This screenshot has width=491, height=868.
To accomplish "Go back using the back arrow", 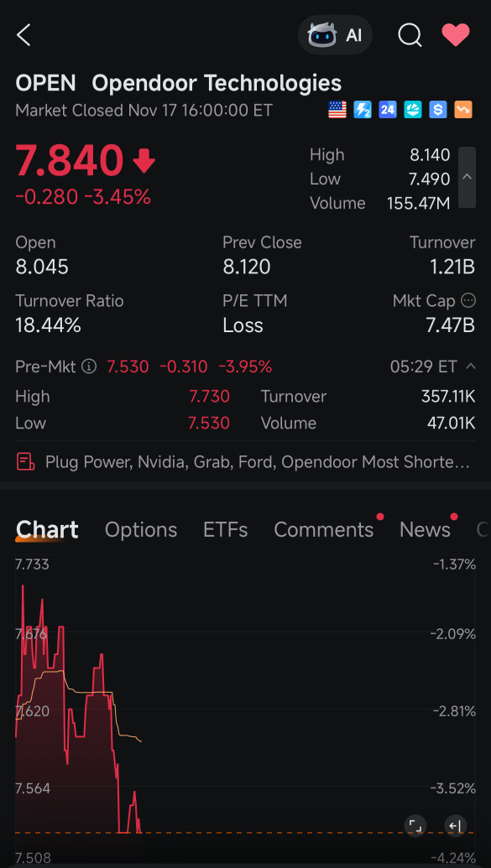I will point(23,35).
